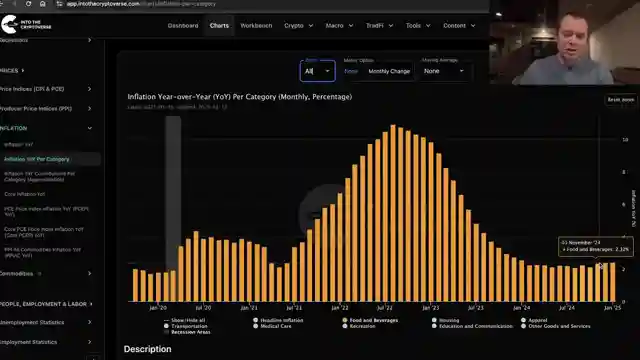This screenshot has width=640, height=360.
Task: Open the Crypto menu
Action: click(x=298, y=25)
